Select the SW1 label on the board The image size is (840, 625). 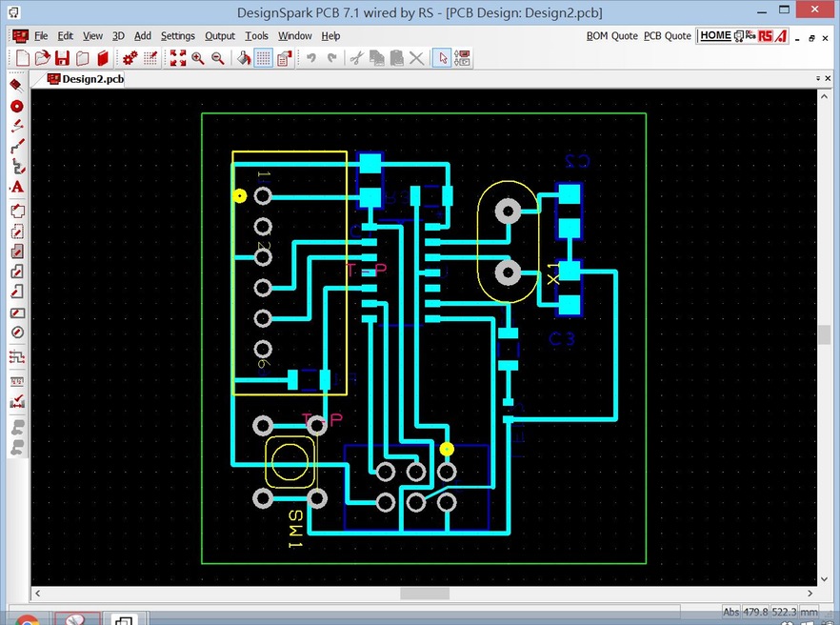(x=295, y=529)
